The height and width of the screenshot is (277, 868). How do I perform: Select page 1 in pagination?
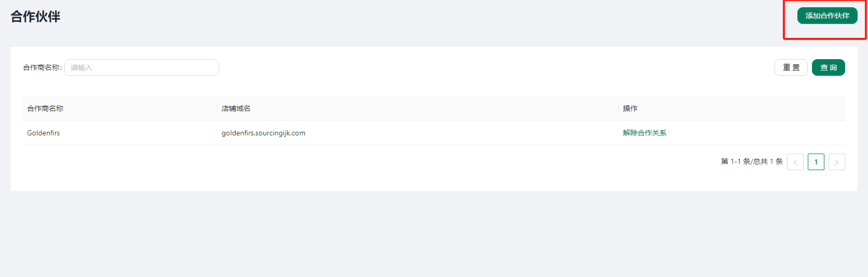click(816, 162)
